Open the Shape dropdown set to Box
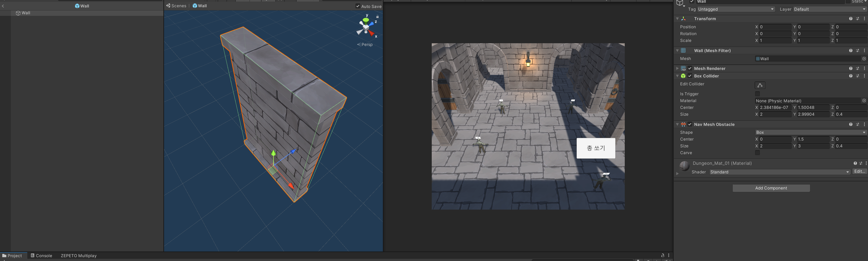 click(x=810, y=132)
